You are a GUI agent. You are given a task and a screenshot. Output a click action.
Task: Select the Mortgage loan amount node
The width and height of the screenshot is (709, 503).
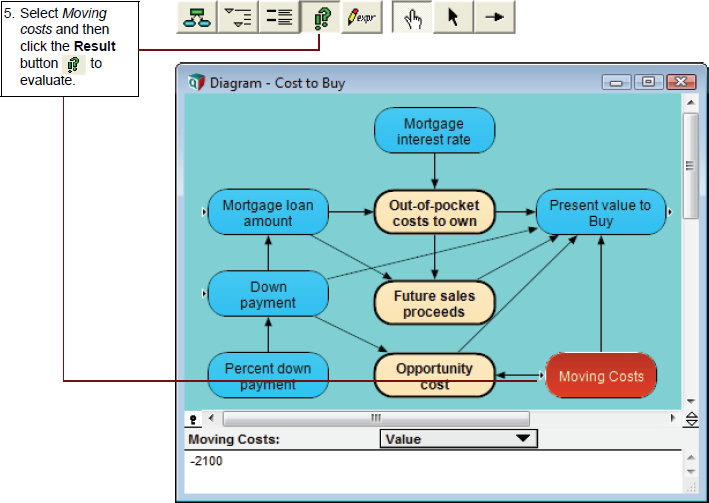pyautogui.click(x=268, y=213)
